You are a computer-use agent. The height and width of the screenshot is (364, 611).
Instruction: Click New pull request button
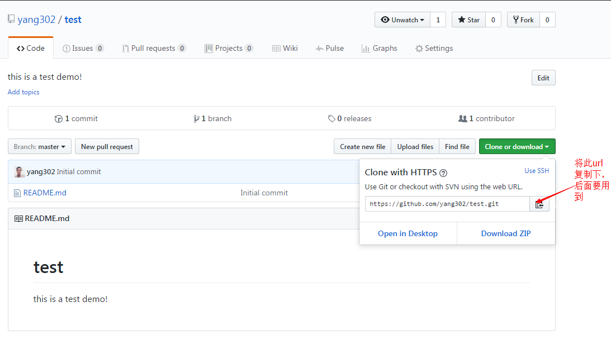(x=107, y=147)
